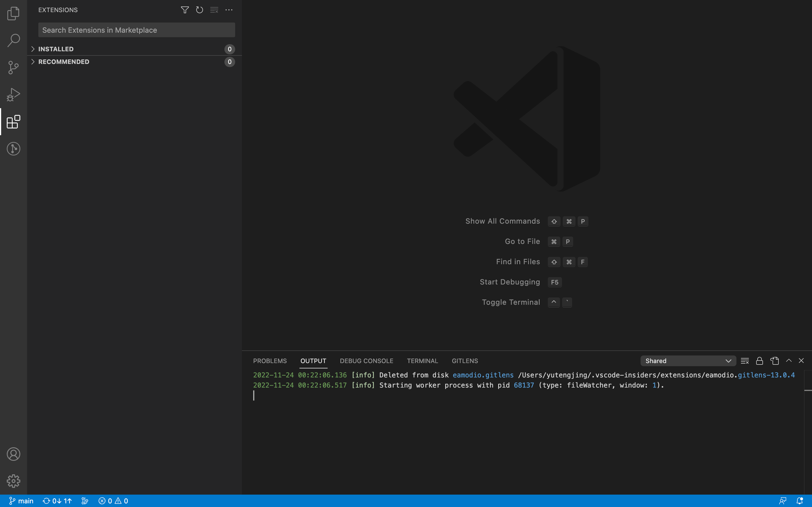This screenshot has height=507, width=812.
Task: Toggle auto-scroll lock in Output panel
Action: coord(759,361)
